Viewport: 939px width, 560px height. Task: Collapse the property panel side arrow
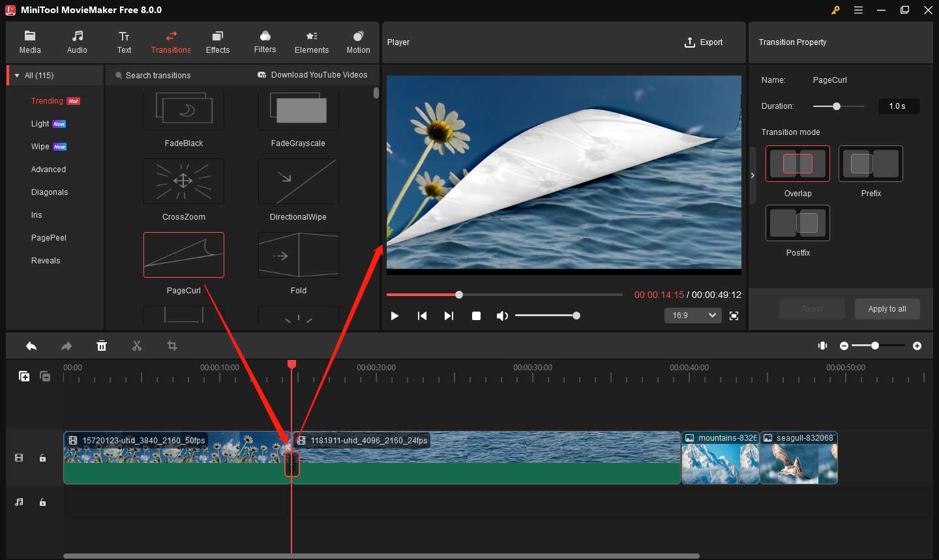point(753,175)
